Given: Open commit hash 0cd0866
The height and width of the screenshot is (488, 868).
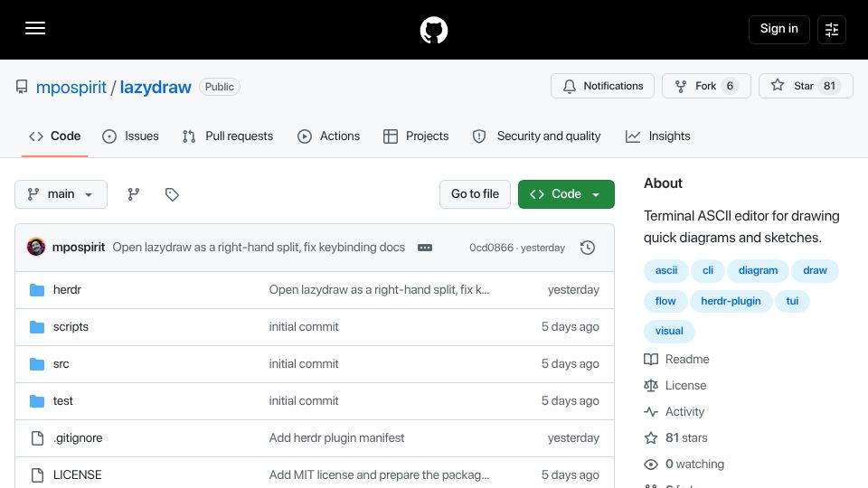Looking at the screenshot, I should [x=491, y=248].
